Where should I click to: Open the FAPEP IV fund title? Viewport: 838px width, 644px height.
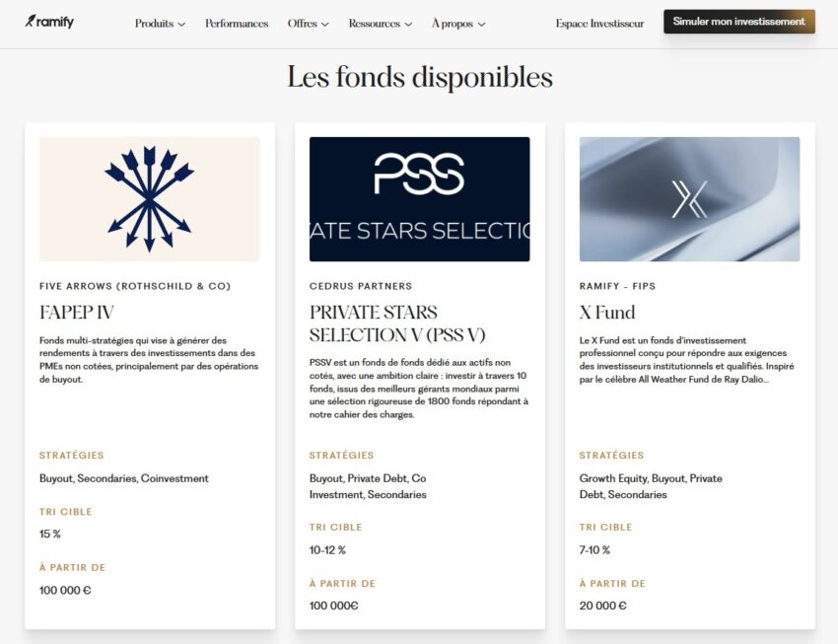(77, 313)
